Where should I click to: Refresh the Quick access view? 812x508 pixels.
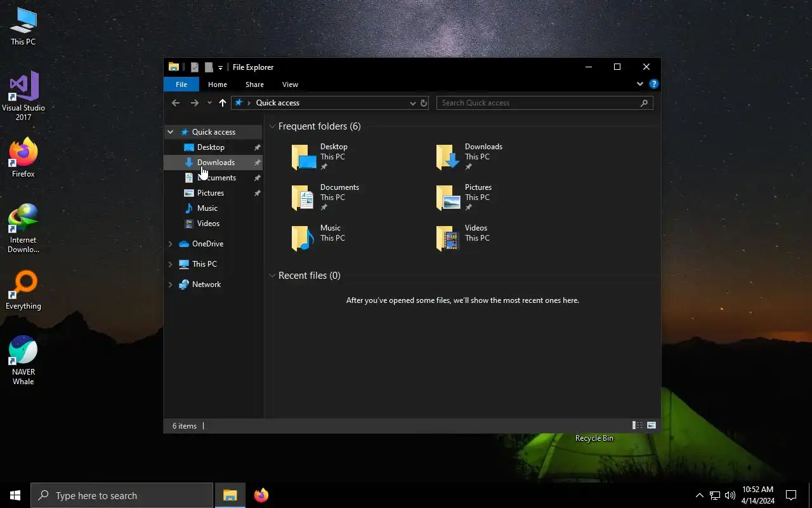[424, 103]
